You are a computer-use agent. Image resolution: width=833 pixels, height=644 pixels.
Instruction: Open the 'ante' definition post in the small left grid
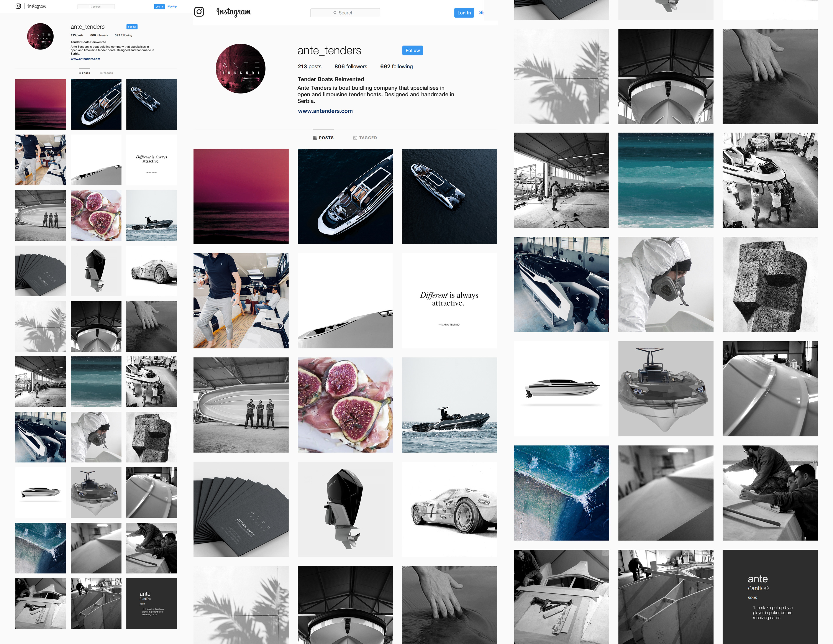[x=152, y=604]
